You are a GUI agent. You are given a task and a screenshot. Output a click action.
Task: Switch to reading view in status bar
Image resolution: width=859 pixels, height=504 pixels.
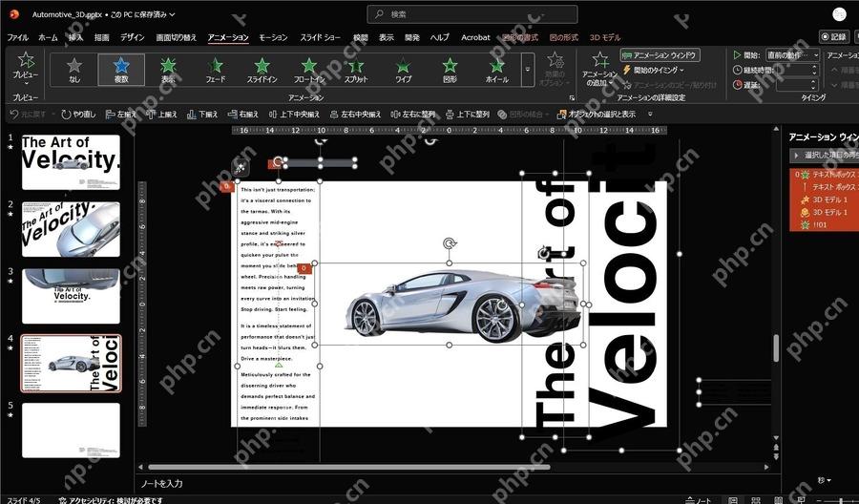[779, 499]
